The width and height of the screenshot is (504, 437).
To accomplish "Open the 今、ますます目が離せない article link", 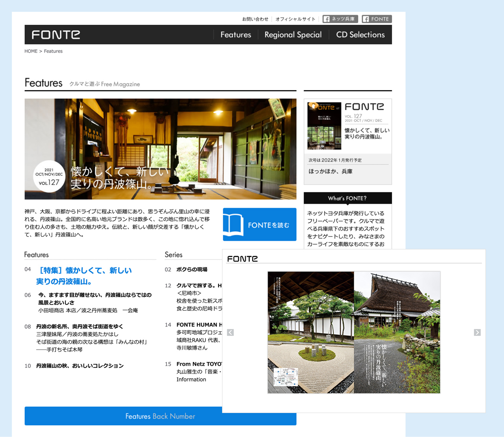I will point(95,299).
